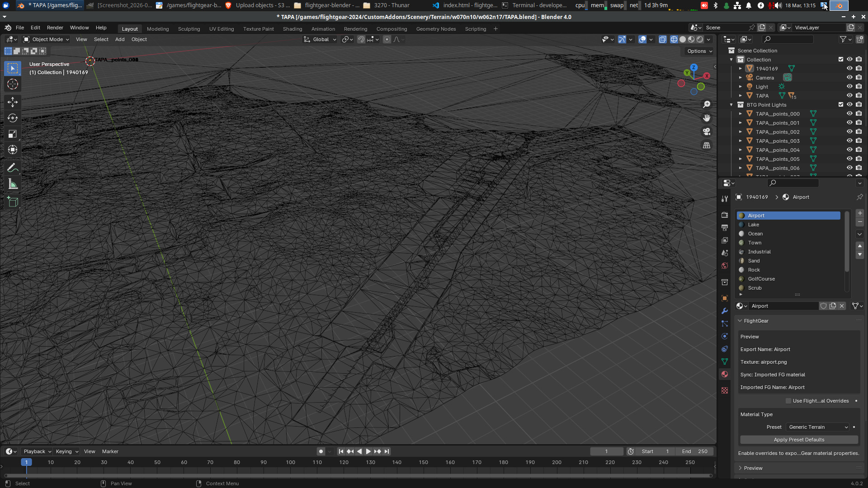
Task: Hide the Light object in the outliner
Action: point(849,86)
